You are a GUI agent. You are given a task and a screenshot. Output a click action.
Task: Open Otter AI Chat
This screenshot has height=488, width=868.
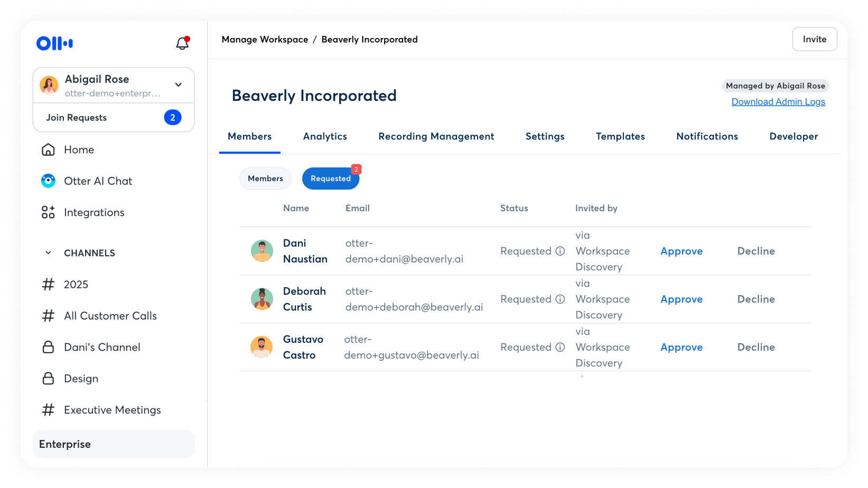click(98, 181)
